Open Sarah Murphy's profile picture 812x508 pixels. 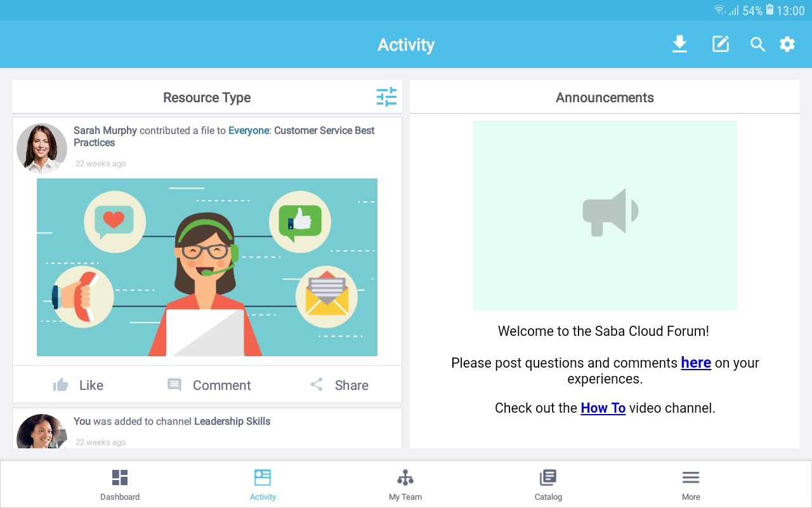(41, 148)
